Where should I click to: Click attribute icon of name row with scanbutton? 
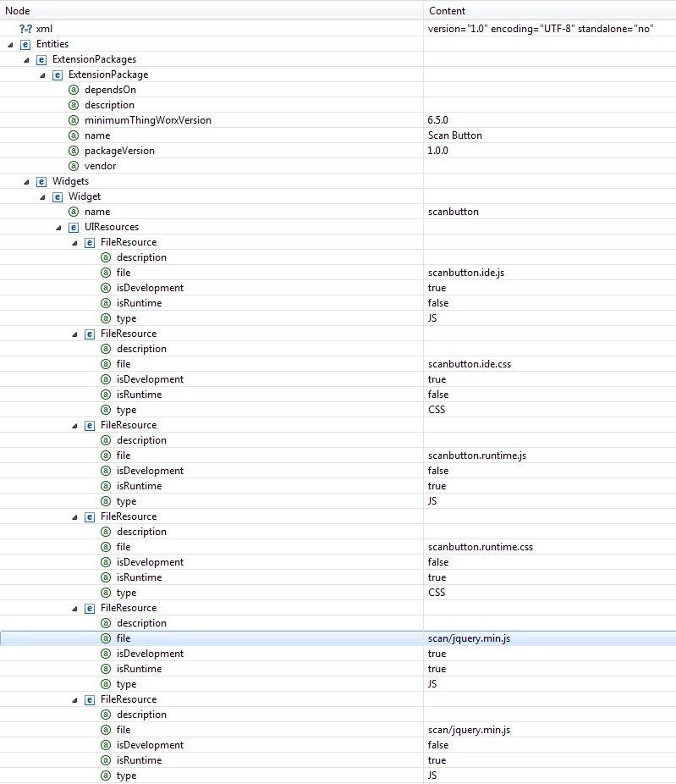coord(74,212)
